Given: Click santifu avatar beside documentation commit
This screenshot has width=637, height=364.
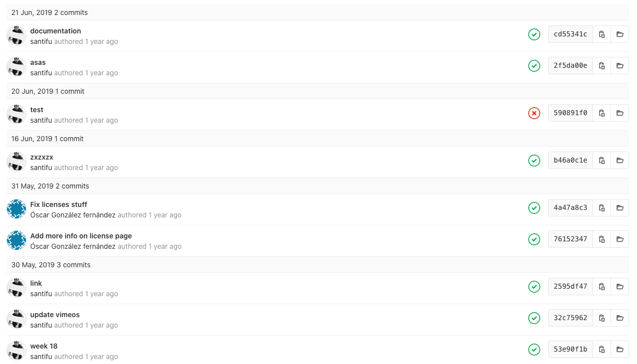Looking at the screenshot, I should (16, 35).
